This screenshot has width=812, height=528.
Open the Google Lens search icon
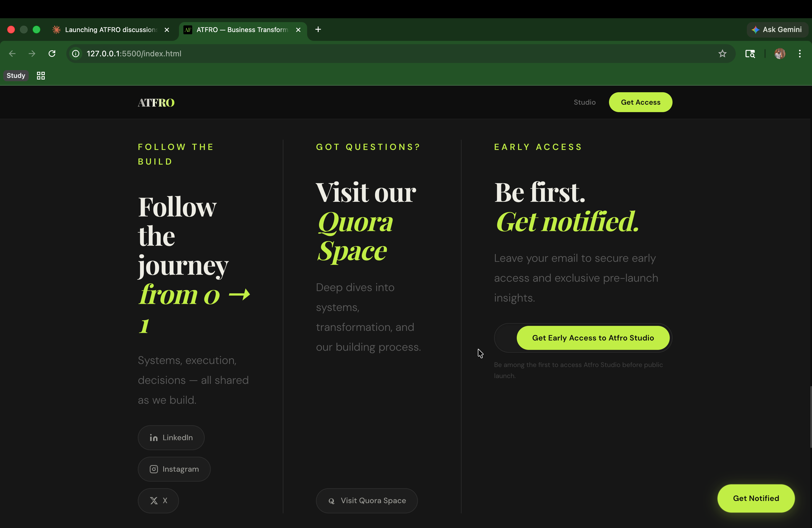click(750, 54)
